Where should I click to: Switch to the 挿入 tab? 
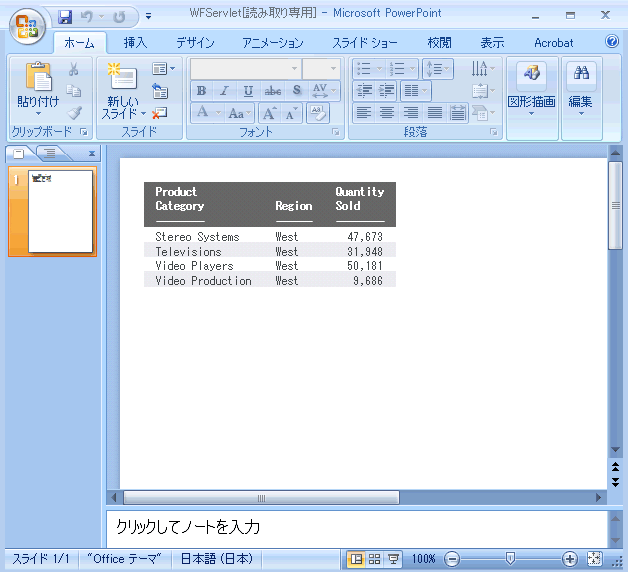[x=135, y=42]
